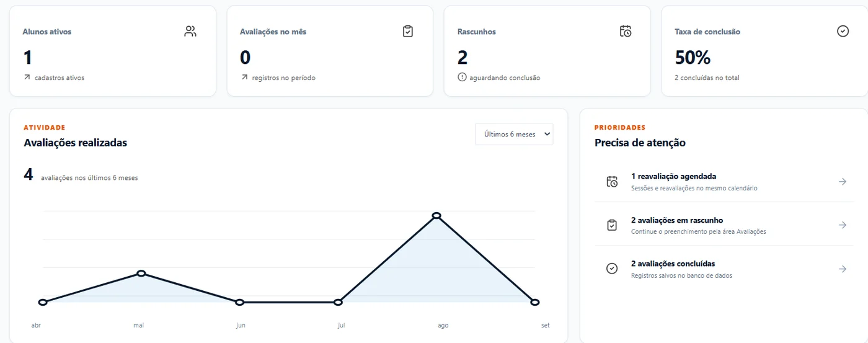Viewport: 868px width, 343px height.
Task: Open the arrow for 1 reavaliação agendada
Action: (843, 182)
